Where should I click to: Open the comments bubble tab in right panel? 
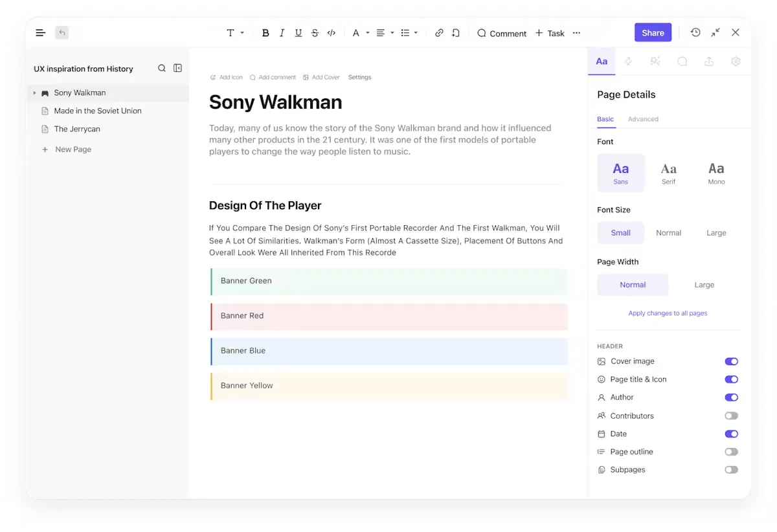click(x=682, y=61)
